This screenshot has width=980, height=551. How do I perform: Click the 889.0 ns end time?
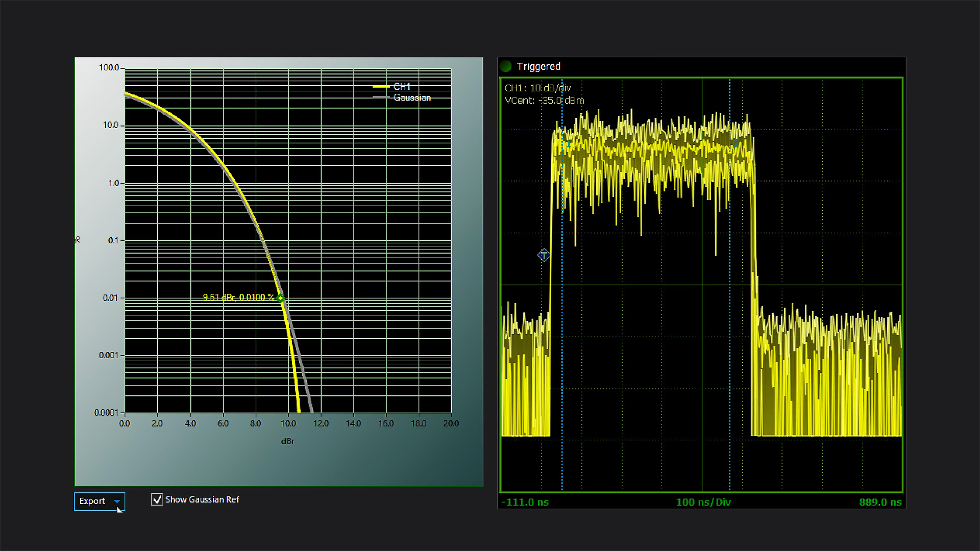point(880,502)
